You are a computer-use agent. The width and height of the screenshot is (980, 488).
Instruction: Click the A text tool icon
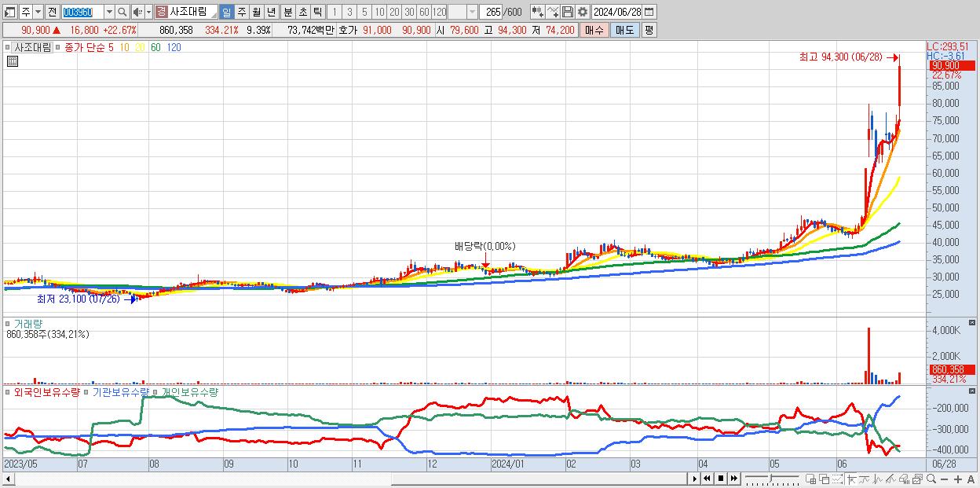pos(971,479)
